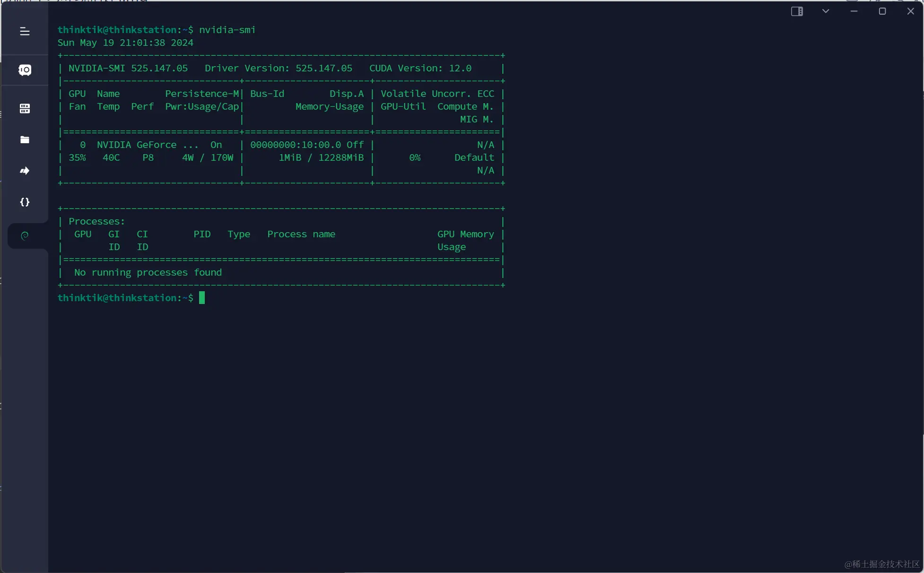Minimize the terminal window

pyautogui.click(x=854, y=11)
